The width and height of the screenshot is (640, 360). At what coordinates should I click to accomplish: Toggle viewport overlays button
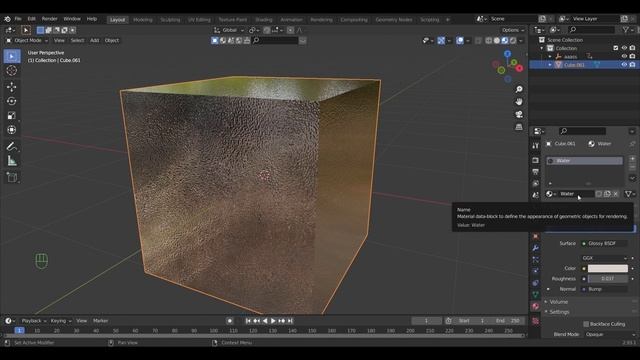tap(460, 40)
